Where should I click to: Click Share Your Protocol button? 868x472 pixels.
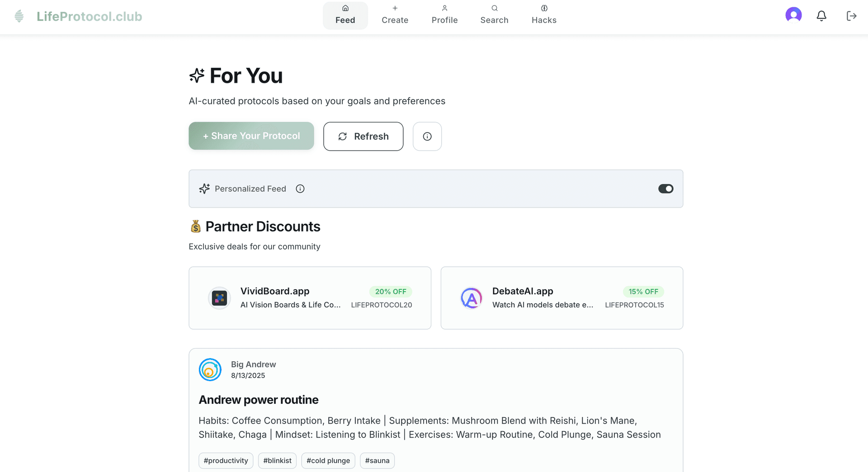point(251,136)
